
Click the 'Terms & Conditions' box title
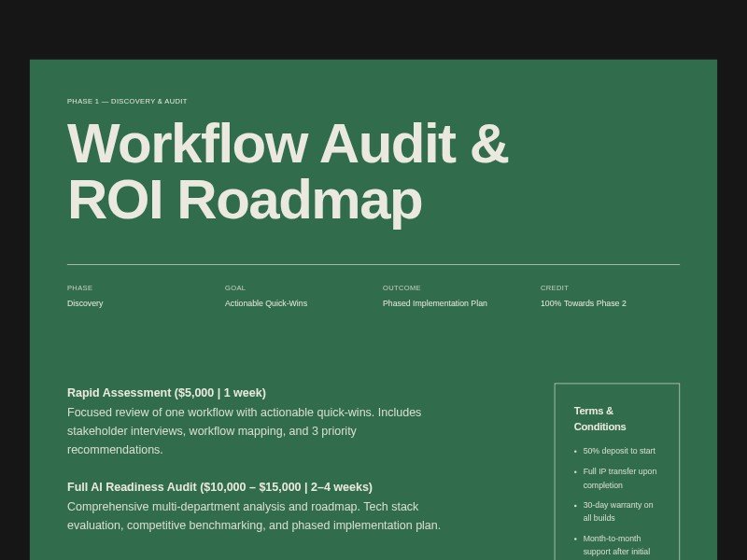pos(599,418)
